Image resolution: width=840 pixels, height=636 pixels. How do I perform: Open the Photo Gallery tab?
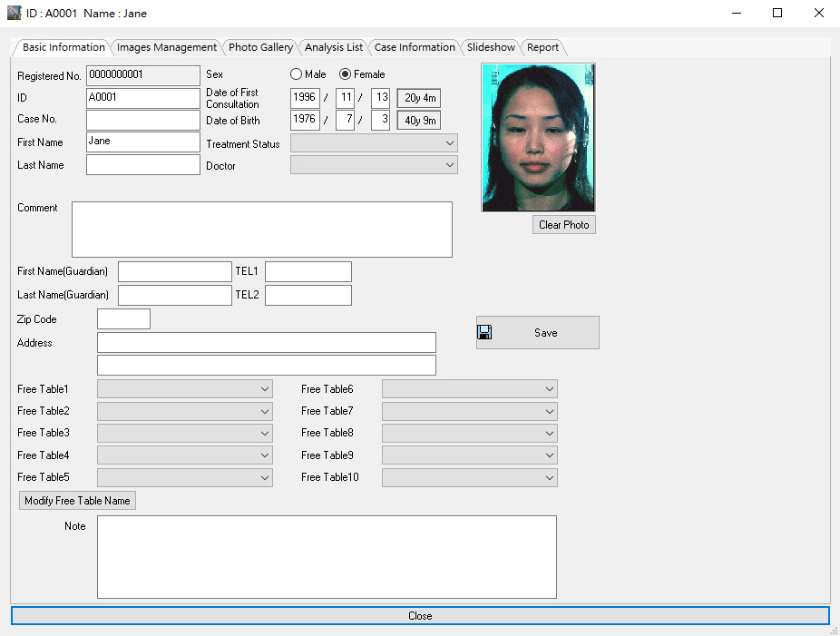tap(260, 47)
